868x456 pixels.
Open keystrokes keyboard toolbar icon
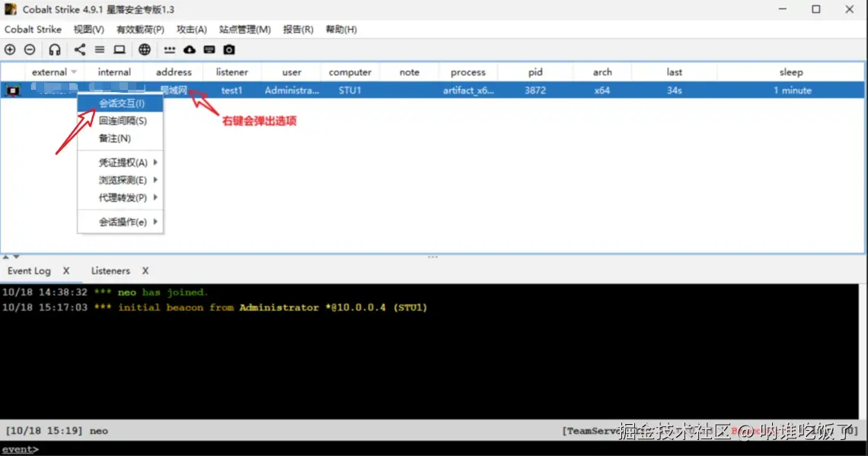[x=209, y=49]
